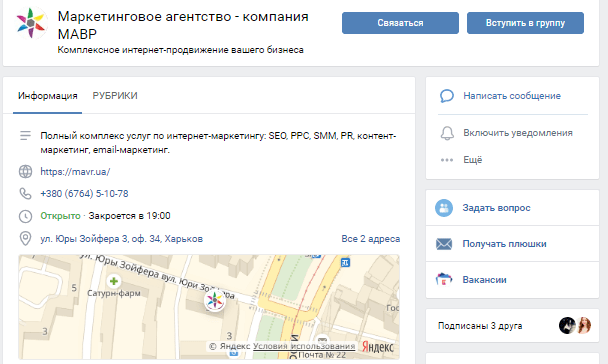This screenshot has width=608, height=364.
Task: Click the globe website icon
Action: (25, 171)
